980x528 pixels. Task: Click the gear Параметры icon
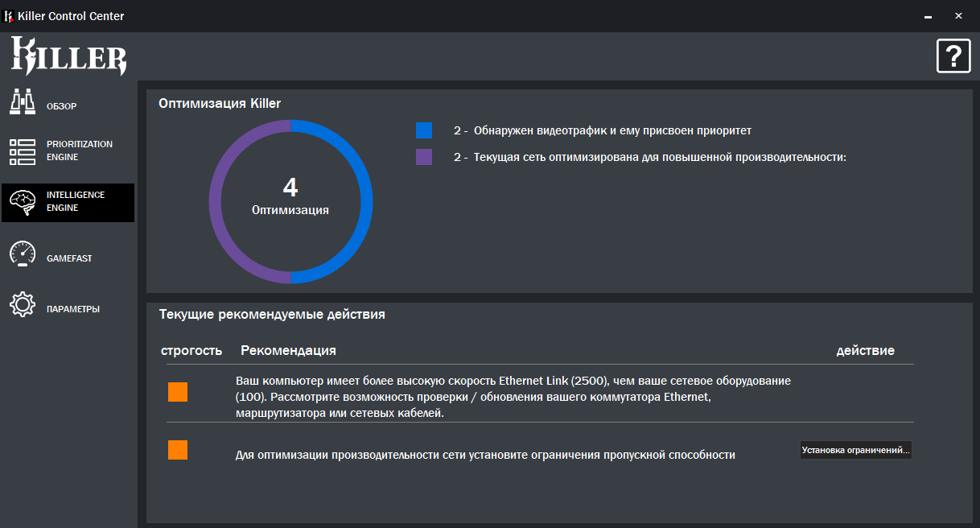point(23,305)
